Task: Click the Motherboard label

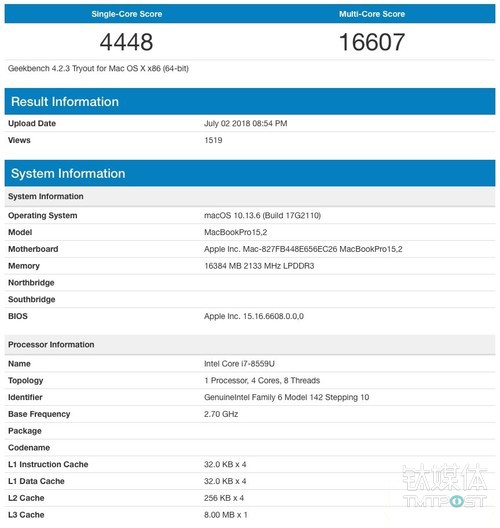Action: [33, 249]
